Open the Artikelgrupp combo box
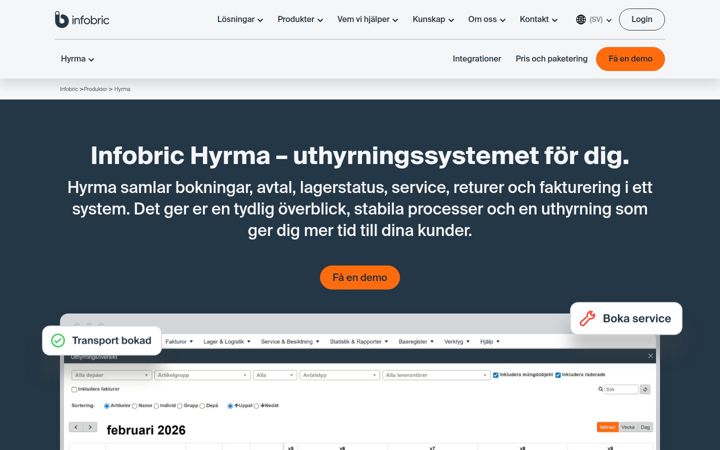720x450 pixels. pos(202,375)
